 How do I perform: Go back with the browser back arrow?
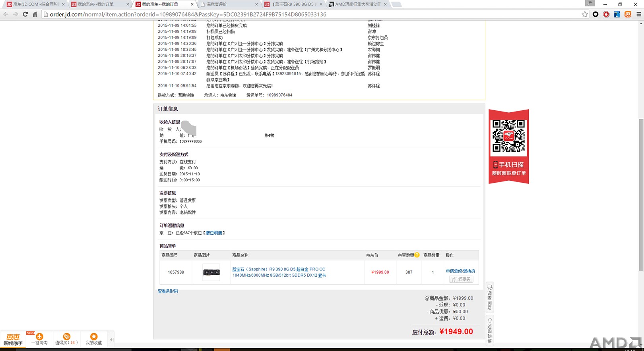(6, 14)
